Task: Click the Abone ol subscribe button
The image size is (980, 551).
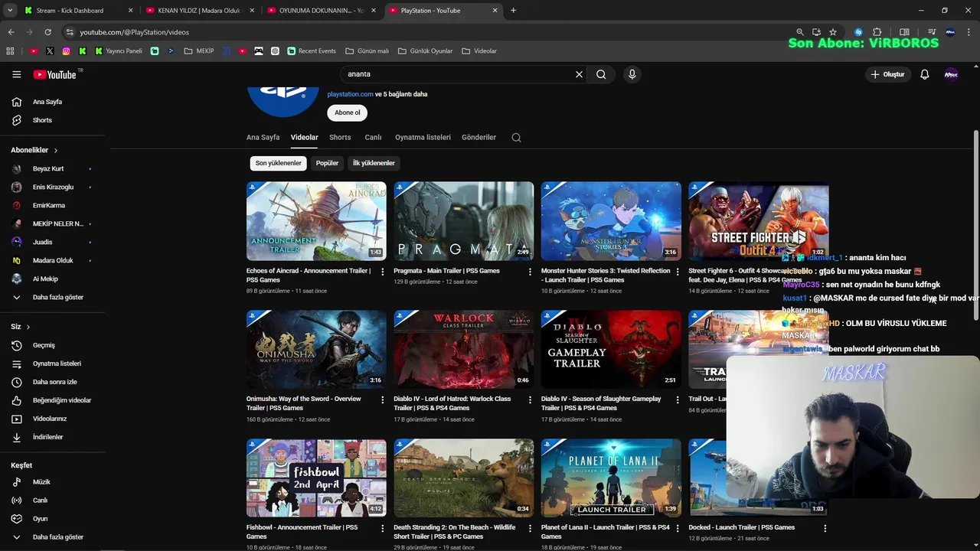Action: (x=347, y=112)
